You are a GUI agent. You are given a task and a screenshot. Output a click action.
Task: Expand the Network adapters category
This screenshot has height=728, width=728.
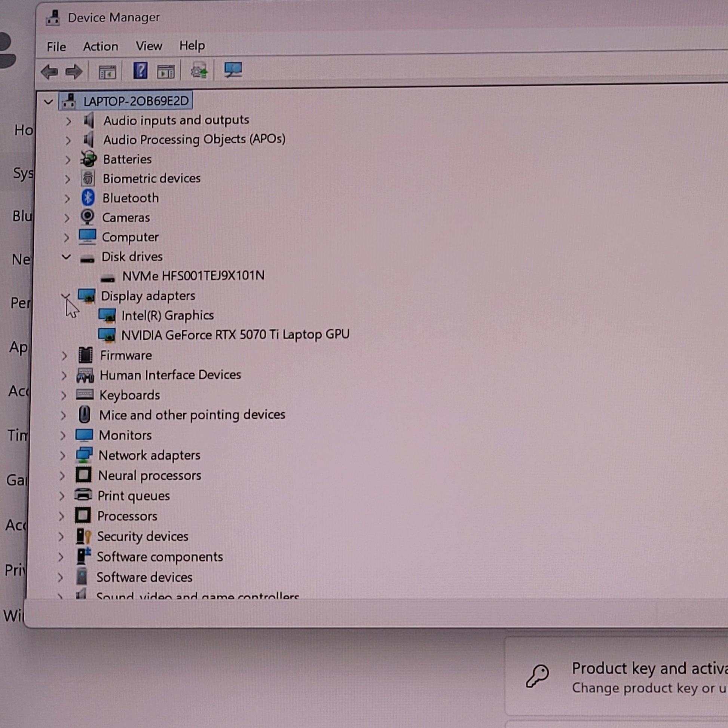pos(62,456)
